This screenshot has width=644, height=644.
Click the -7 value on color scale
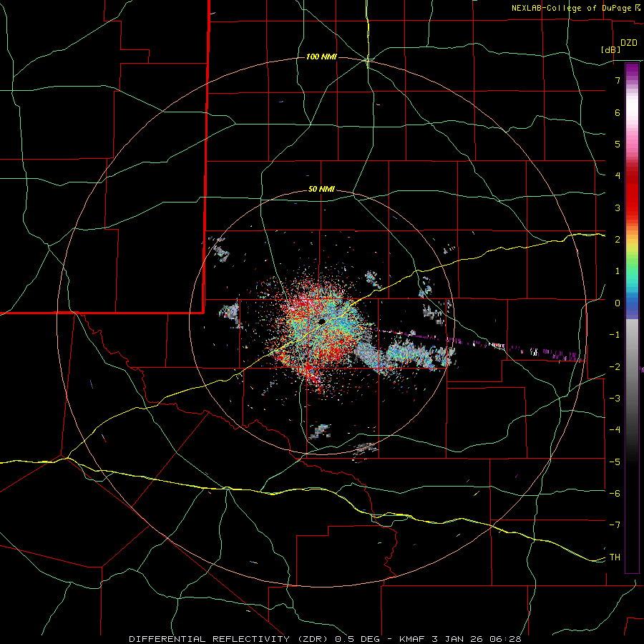pyautogui.click(x=615, y=525)
